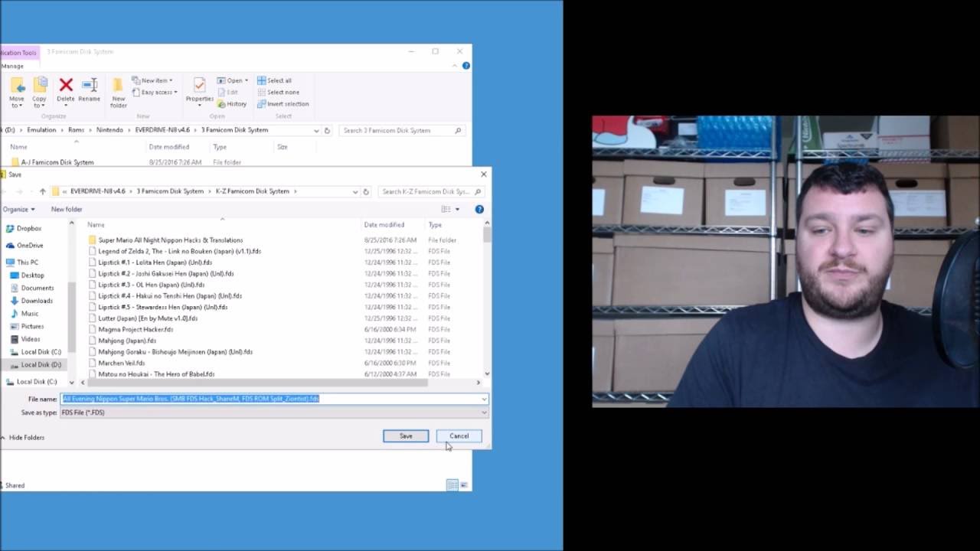Click Emulation in the Explorer breadcrumb
980x551 pixels.
tap(41, 130)
